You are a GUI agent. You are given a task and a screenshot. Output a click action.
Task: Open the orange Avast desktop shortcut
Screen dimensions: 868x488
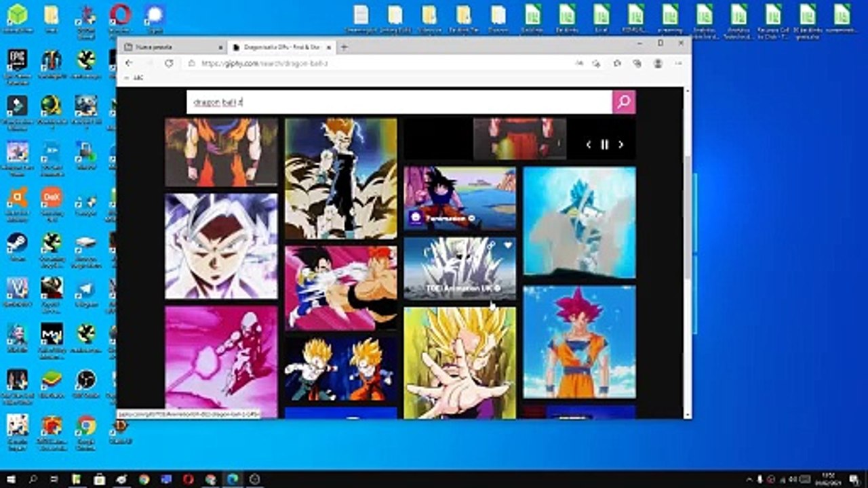click(x=17, y=202)
